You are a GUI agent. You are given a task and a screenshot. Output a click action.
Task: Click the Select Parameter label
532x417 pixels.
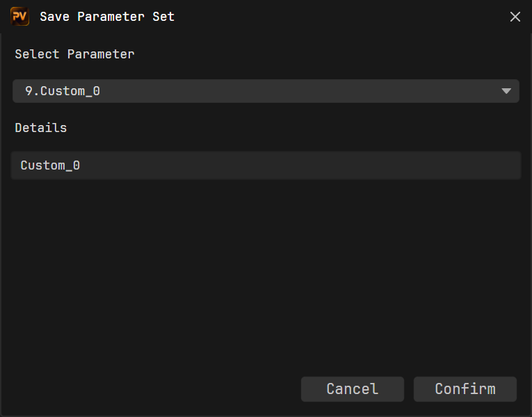click(x=74, y=54)
